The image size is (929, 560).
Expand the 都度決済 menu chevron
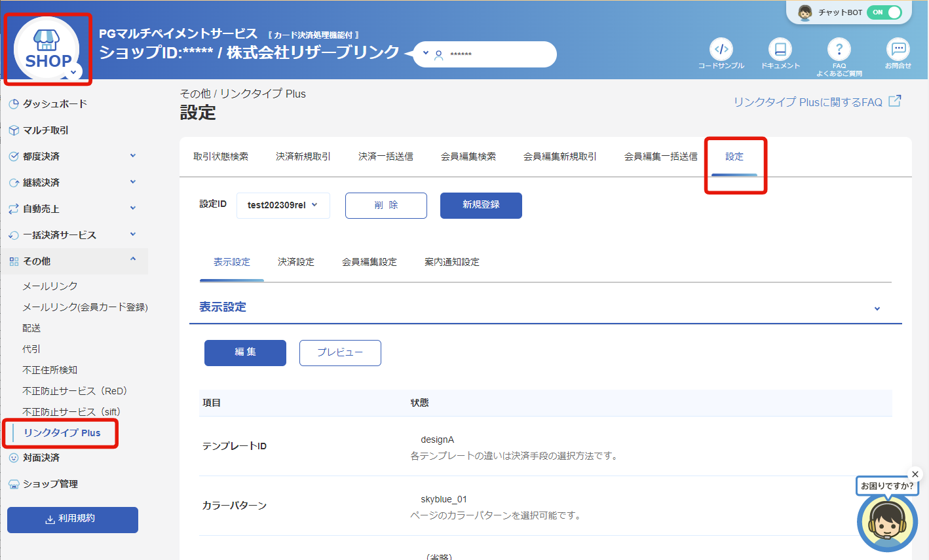tap(133, 156)
